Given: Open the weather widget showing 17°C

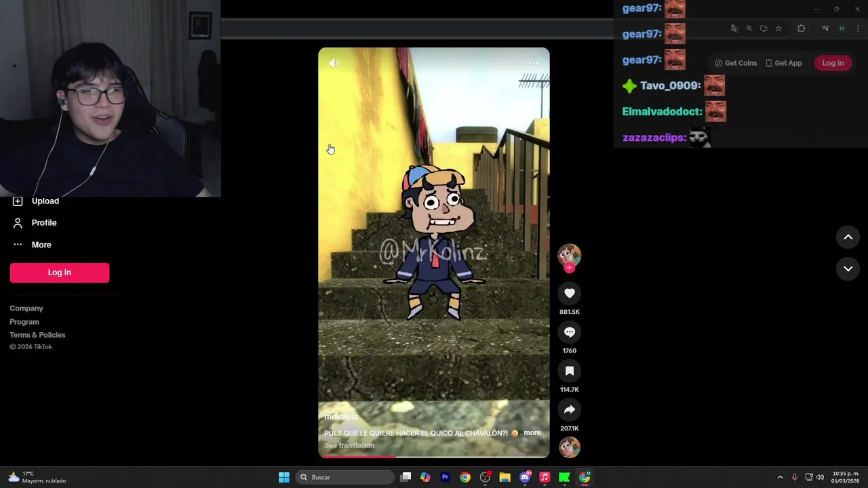Looking at the screenshot, I should click(x=37, y=477).
